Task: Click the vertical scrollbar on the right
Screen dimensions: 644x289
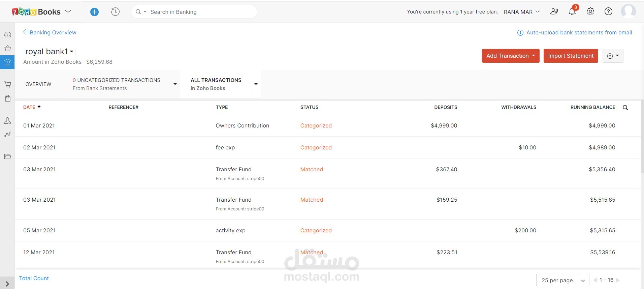Action: (x=642, y=137)
